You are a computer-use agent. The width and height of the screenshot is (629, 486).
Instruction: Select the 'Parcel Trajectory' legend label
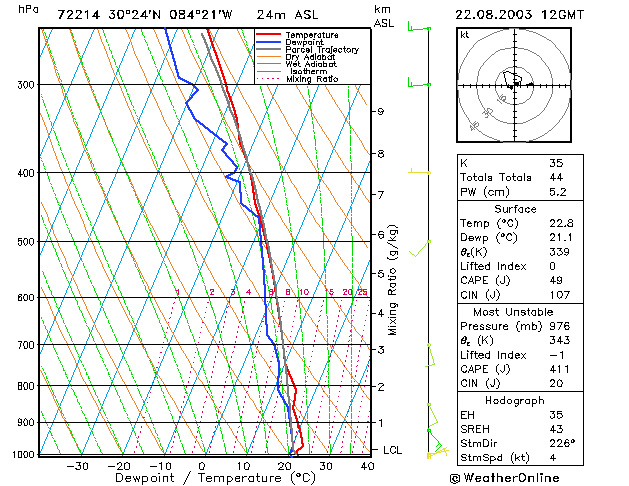coord(322,50)
